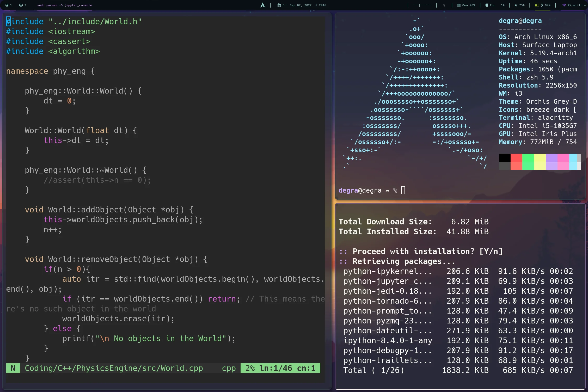Click the 'ipython-8.4.0-1-any' download row

point(458,340)
